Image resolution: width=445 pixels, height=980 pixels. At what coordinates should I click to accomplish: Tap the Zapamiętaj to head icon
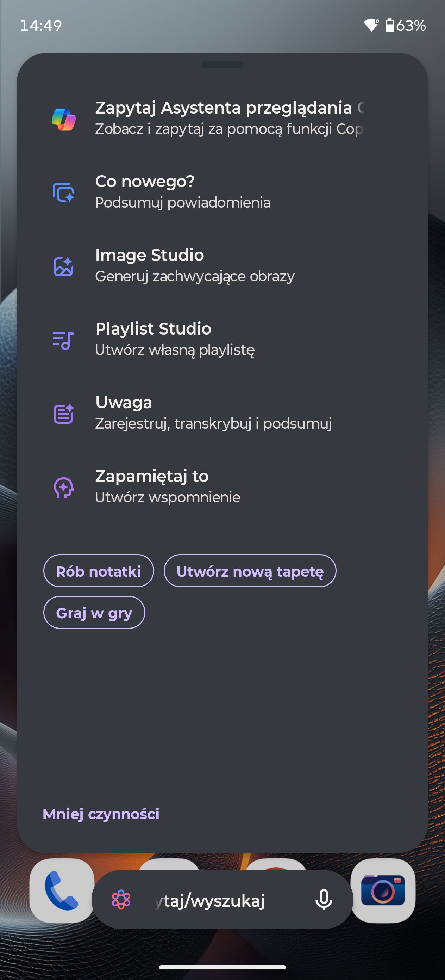tap(63, 487)
